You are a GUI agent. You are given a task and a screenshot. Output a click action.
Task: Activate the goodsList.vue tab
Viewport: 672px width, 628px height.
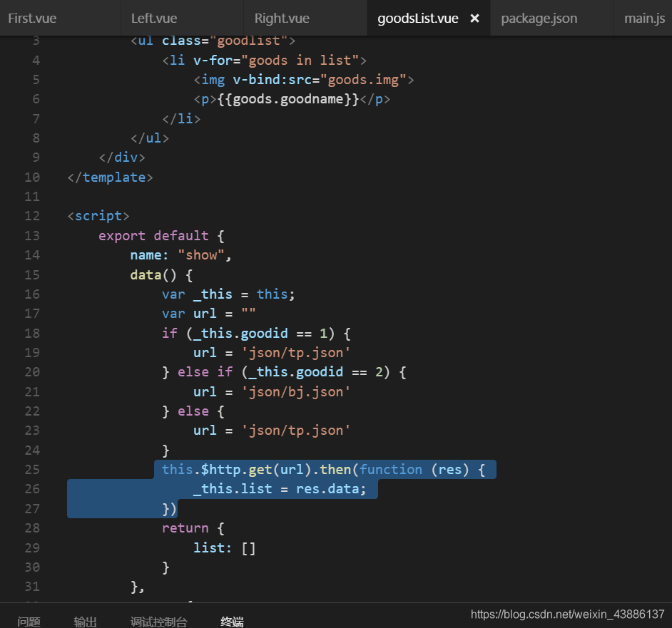coord(417,19)
